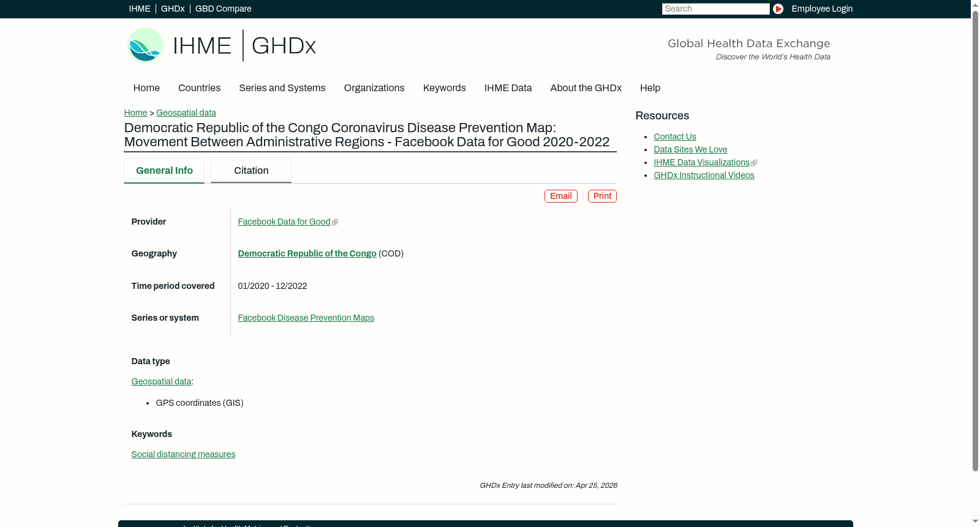Viewport: 980px width, 527px height.
Task: Click the page vertical scrollbar thumb
Action: pyautogui.click(x=975, y=240)
